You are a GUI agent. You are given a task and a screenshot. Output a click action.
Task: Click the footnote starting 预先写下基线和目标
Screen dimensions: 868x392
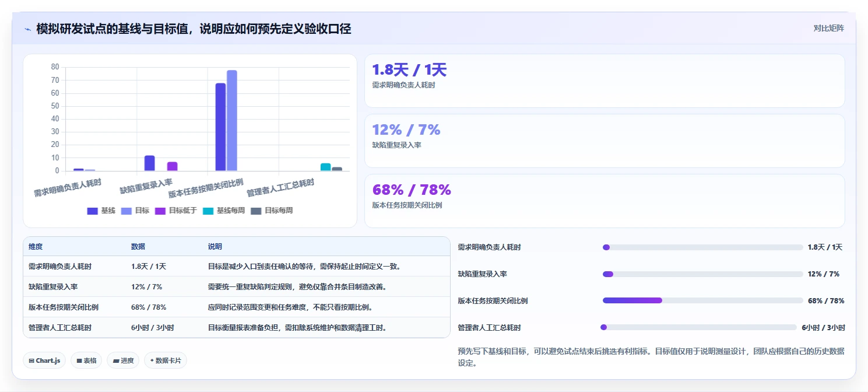(651, 357)
